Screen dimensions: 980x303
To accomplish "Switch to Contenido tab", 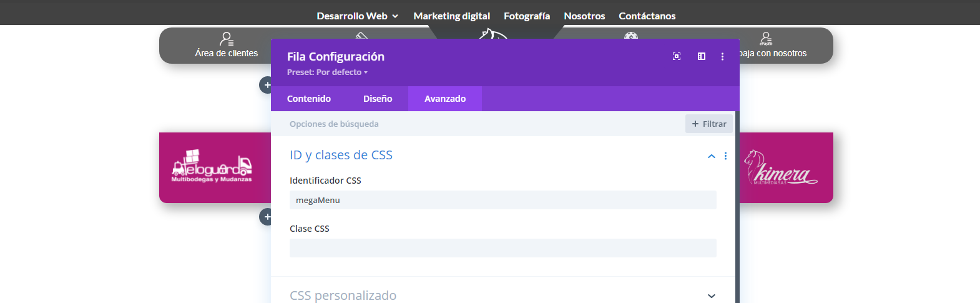I will pos(309,99).
